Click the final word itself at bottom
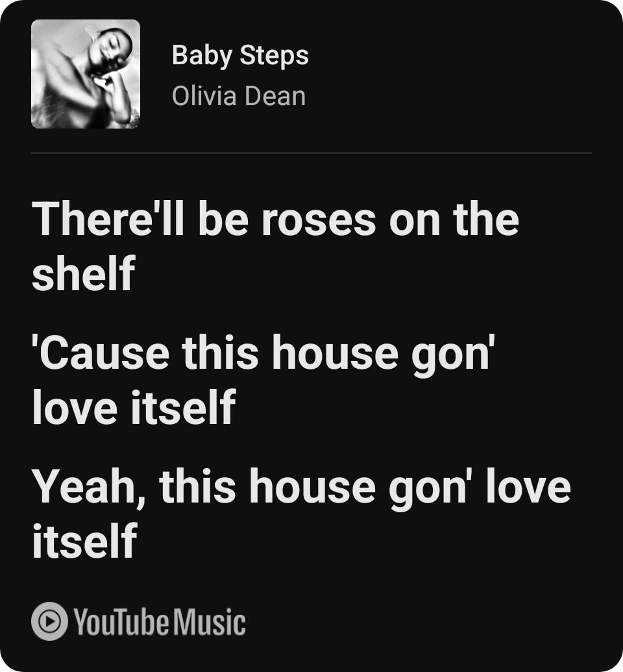Viewport: 623px width, 672px height. pos(84,540)
